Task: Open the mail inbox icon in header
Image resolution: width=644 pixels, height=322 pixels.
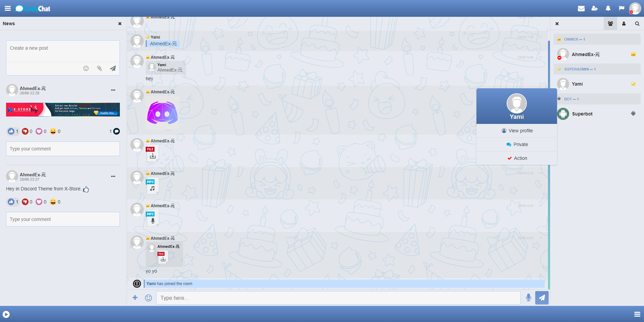Action: 581,8
